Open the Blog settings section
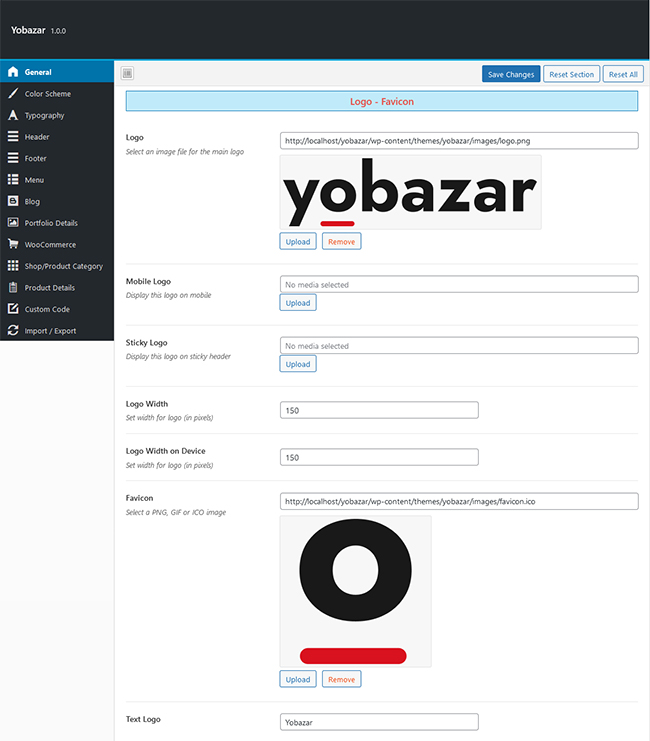 pos(57,201)
